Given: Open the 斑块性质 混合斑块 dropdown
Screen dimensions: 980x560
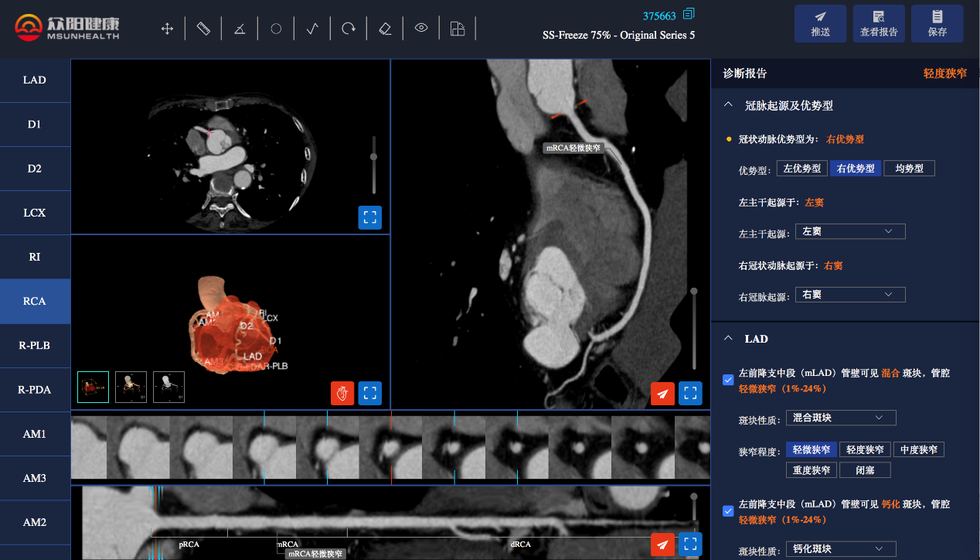Looking at the screenshot, I should (840, 418).
